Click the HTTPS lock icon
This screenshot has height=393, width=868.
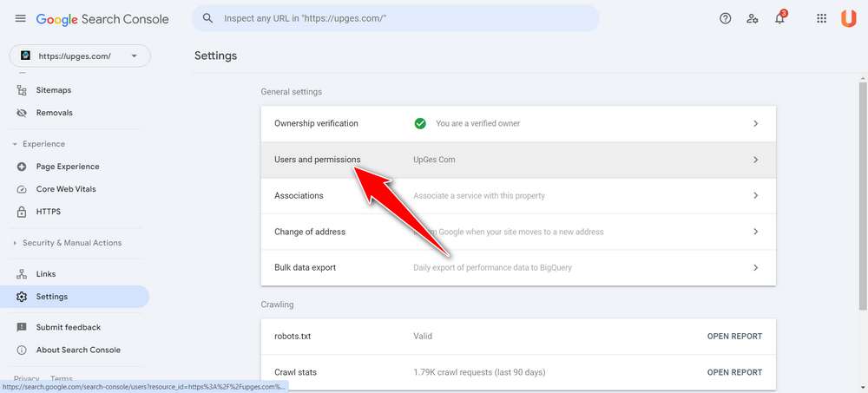[x=22, y=212]
